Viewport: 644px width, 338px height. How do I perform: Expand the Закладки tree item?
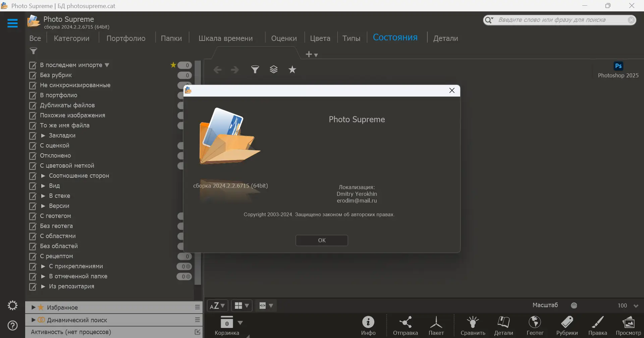coord(43,135)
